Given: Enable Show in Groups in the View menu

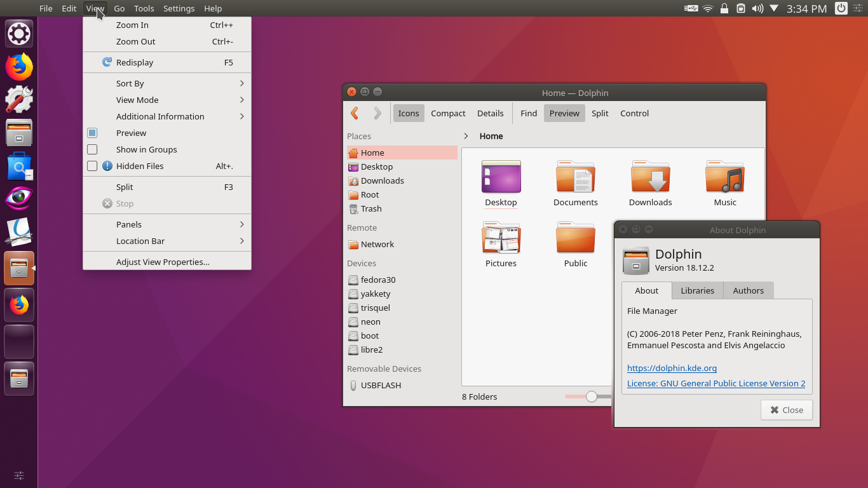Looking at the screenshot, I should [x=92, y=149].
